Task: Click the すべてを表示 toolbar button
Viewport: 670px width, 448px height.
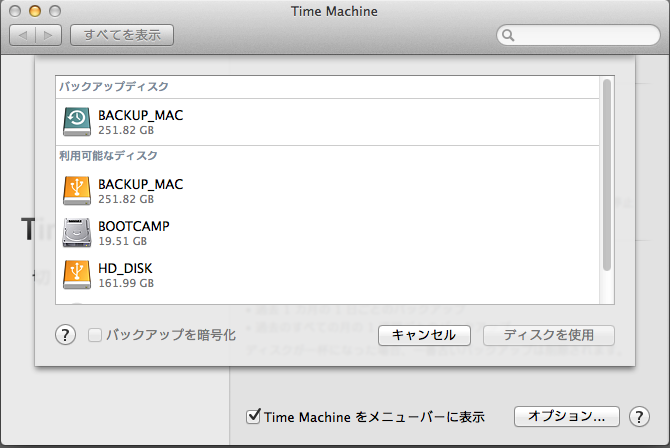Action: (x=122, y=35)
